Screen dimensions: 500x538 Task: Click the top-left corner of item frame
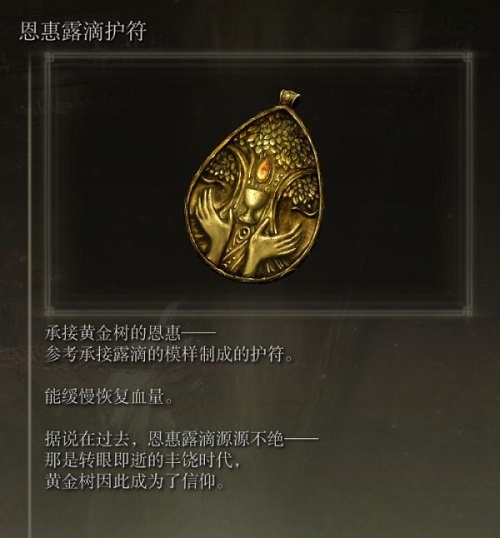click(x=49, y=57)
